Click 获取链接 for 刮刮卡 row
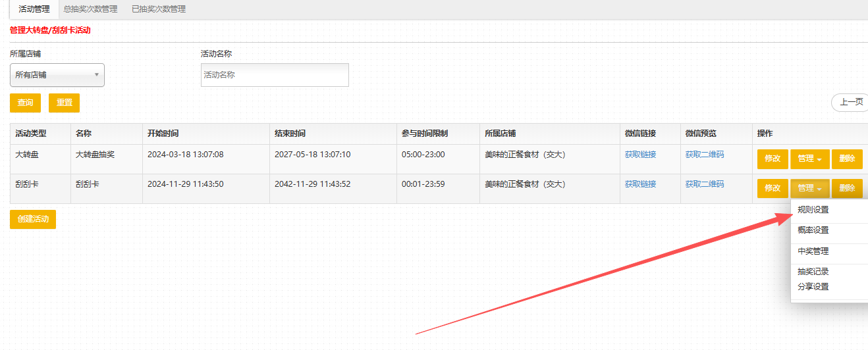Viewport: 868px width, 350px height. (x=640, y=184)
